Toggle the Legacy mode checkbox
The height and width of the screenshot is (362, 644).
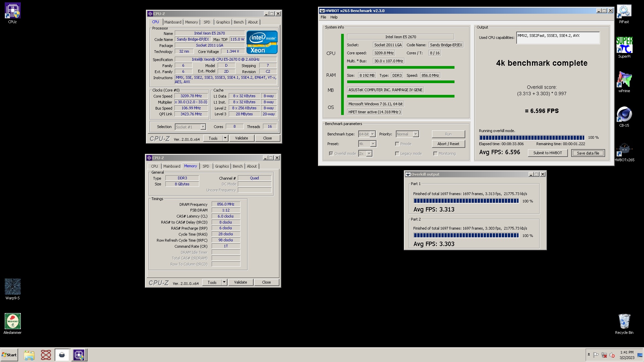pyautogui.click(x=397, y=154)
